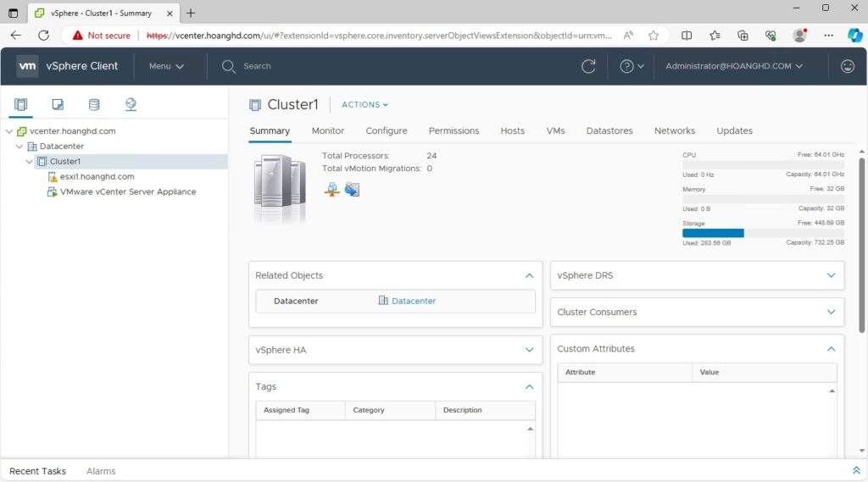Viewport: 868px width, 482px height.
Task: Switch to the Monitor tab
Action: point(328,130)
